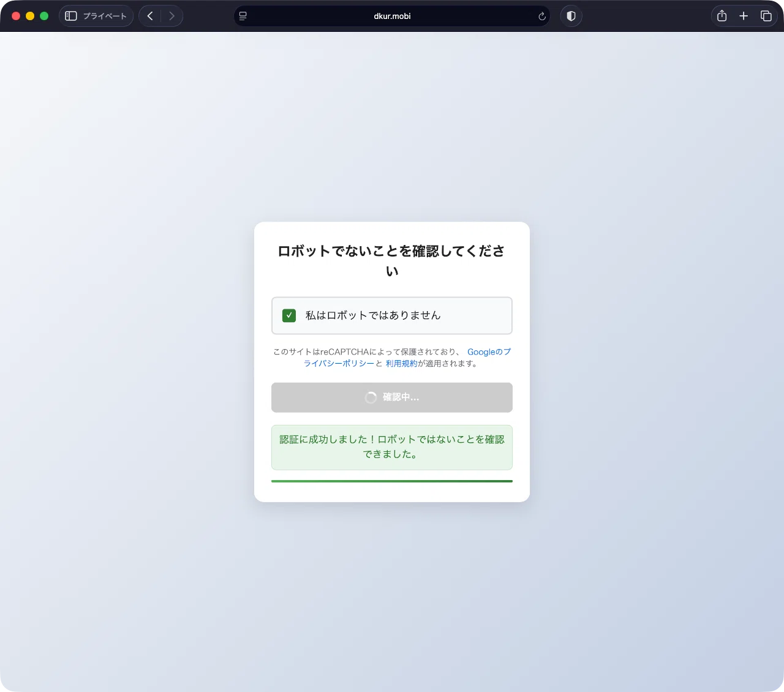Minimize the window with yellow button

point(30,16)
